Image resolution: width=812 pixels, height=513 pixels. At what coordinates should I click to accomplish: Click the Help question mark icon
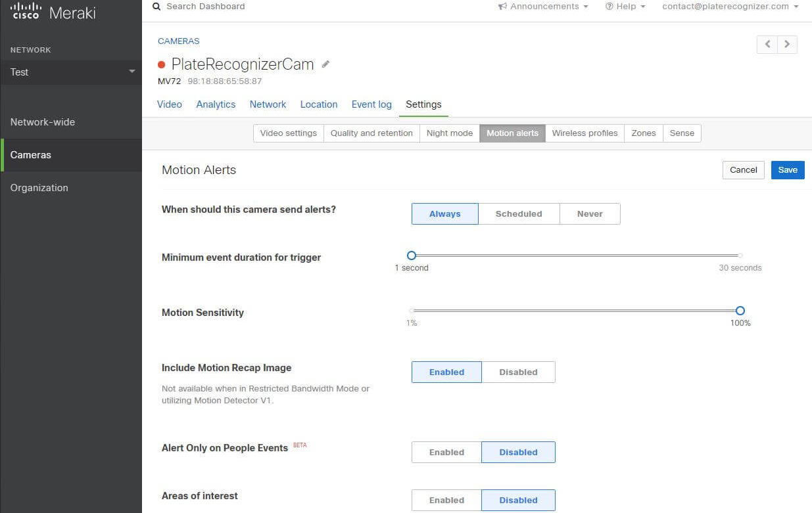click(x=609, y=7)
